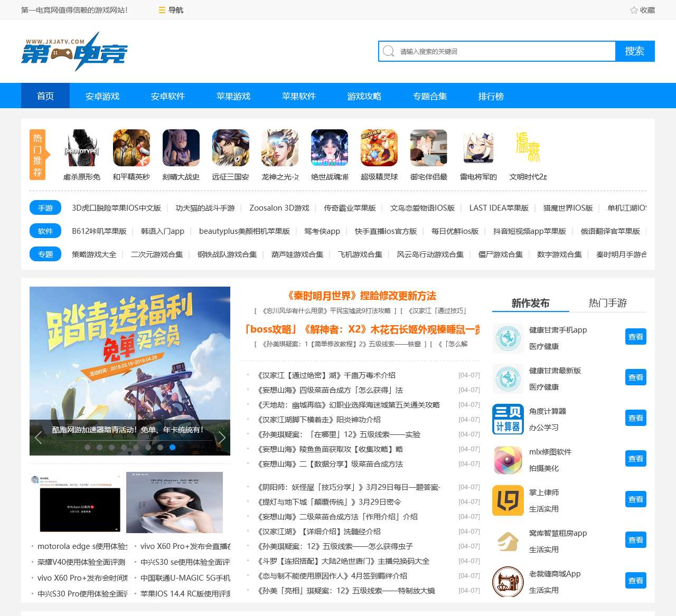Click the 三贝计算器 calculator app icon

click(x=508, y=419)
